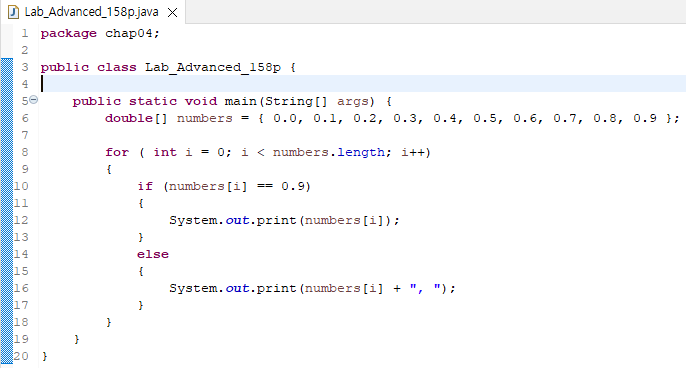Image resolution: width=686 pixels, height=368 pixels.
Task: Click 'args' parameter on line 5
Action: coord(353,102)
